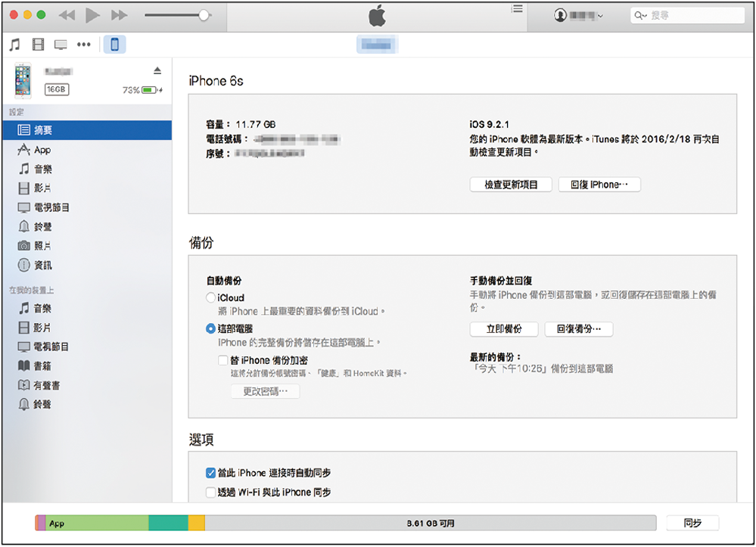Click the purple segment of storage bar
This screenshot has height=547, width=756.
point(42,523)
